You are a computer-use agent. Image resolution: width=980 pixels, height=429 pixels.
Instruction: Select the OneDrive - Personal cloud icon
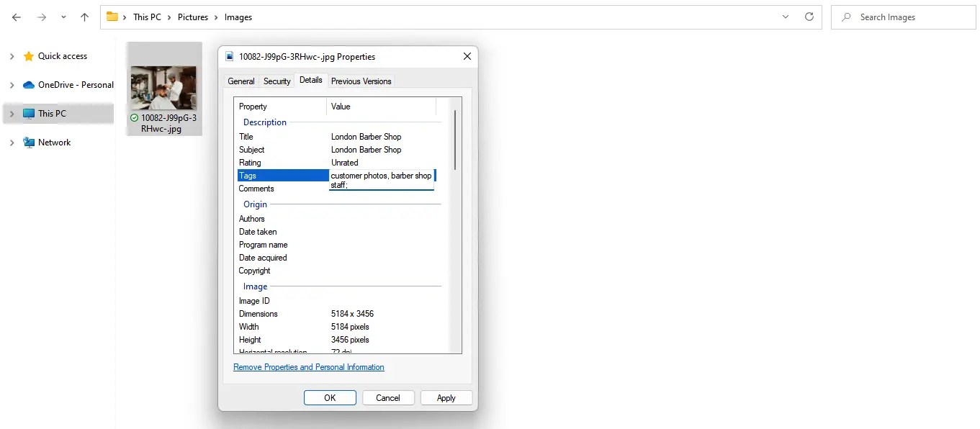(28, 84)
